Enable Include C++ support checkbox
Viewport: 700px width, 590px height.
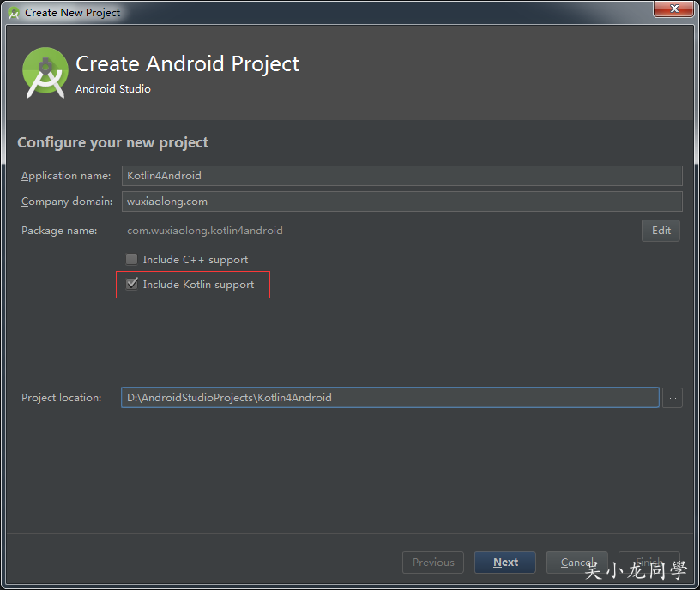point(132,259)
